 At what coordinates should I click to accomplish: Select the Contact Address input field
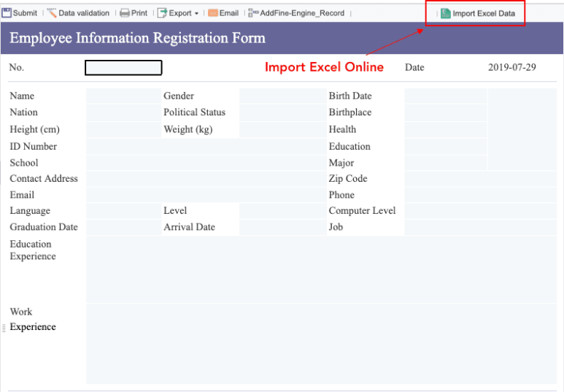click(206, 179)
